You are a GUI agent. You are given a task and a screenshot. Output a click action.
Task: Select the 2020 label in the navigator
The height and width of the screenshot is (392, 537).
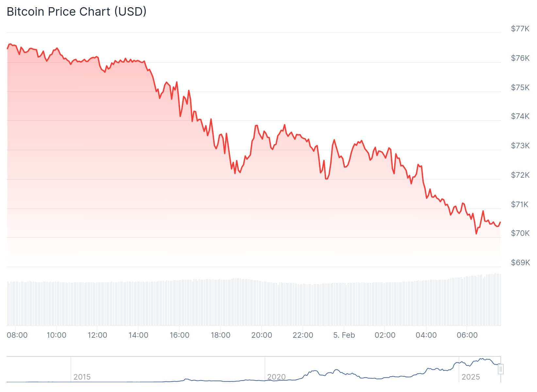[276, 377]
